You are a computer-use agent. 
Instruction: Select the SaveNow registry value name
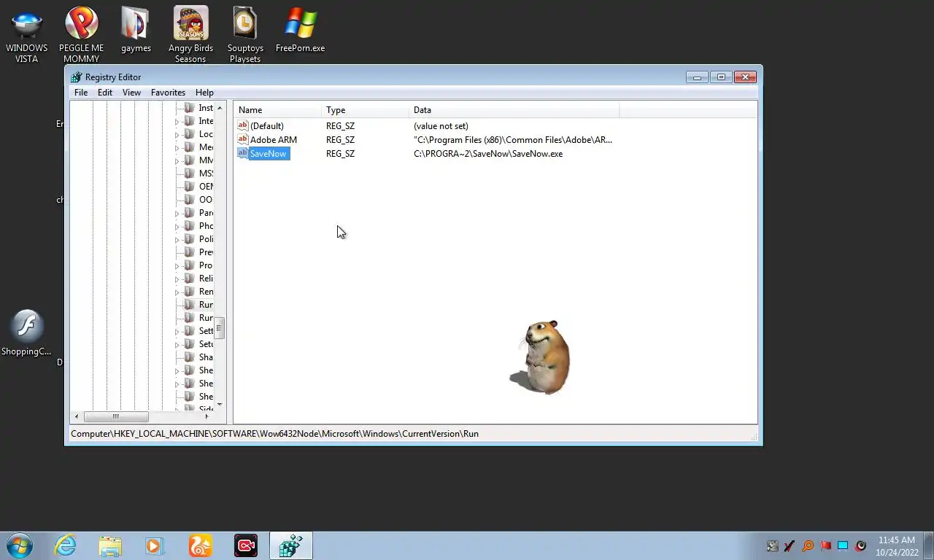[268, 153]
